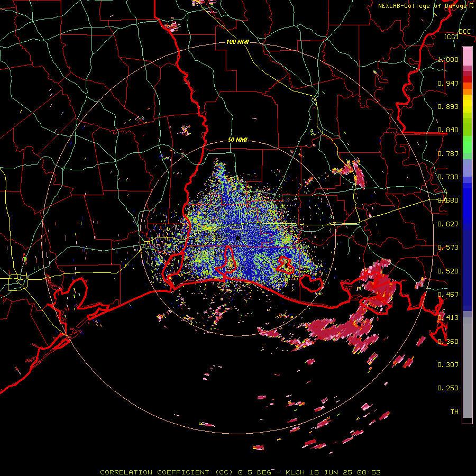Click the gray lower segment of color bar
The width and height of the screenshot is (476, 476).
467,368
